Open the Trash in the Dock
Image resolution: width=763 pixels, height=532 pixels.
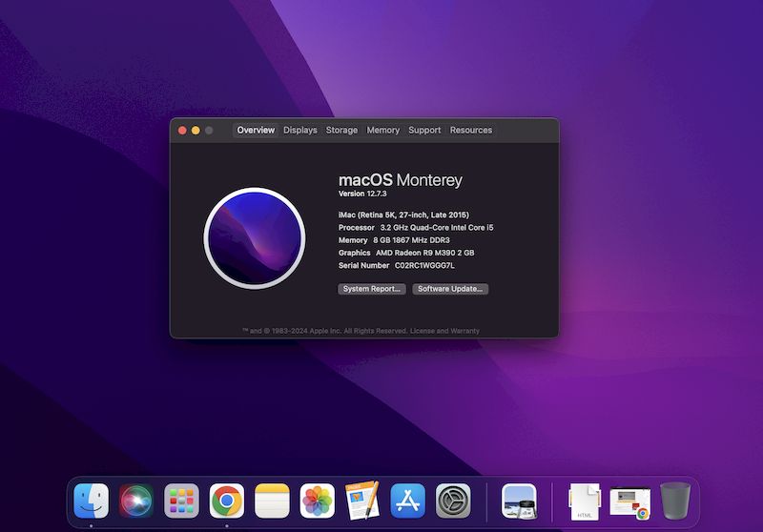(x=675, y=501)
